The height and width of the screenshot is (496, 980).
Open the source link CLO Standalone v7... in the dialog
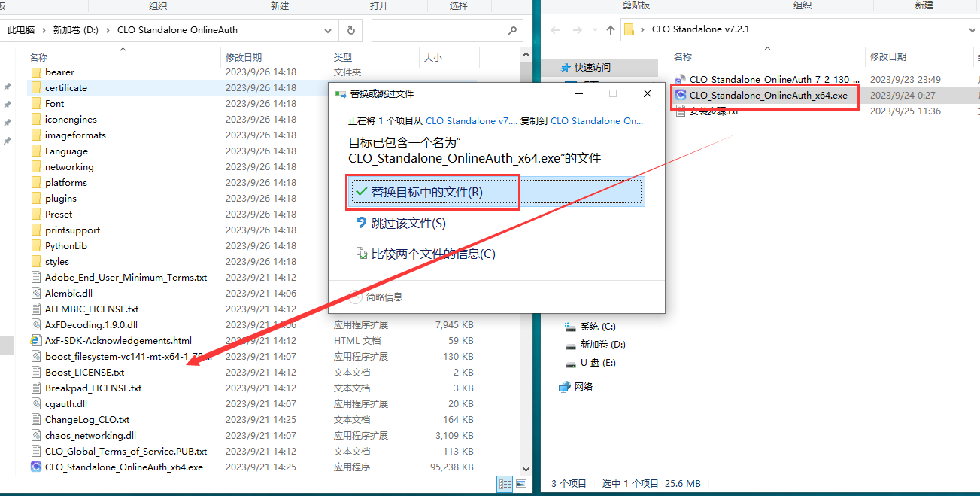pos(472,121)
